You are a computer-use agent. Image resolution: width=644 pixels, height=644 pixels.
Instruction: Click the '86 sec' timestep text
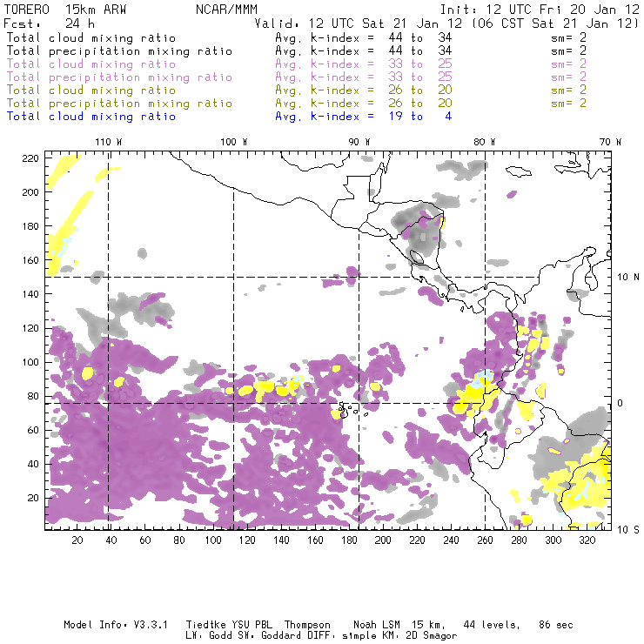556,625
